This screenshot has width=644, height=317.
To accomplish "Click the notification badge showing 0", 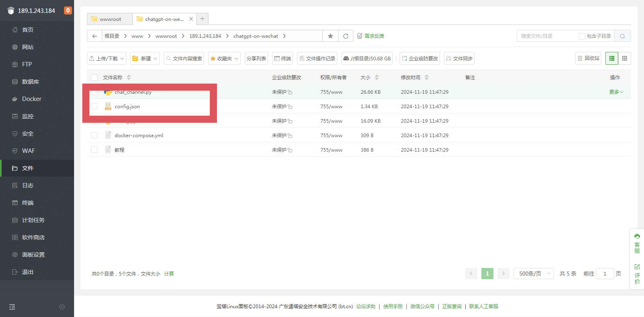I will (x=68, y=10).
